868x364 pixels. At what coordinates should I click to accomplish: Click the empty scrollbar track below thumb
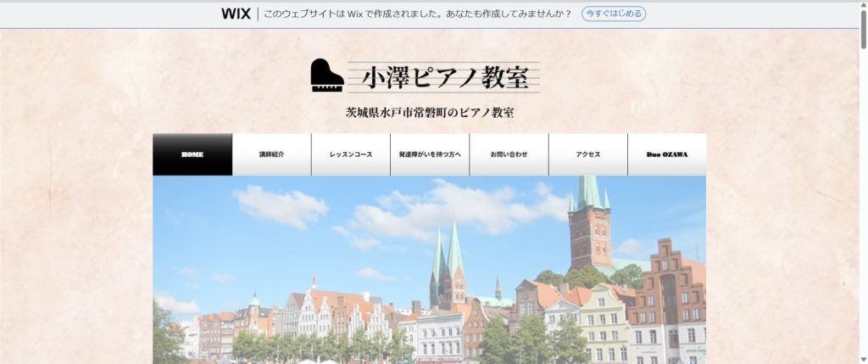(862, 212)
